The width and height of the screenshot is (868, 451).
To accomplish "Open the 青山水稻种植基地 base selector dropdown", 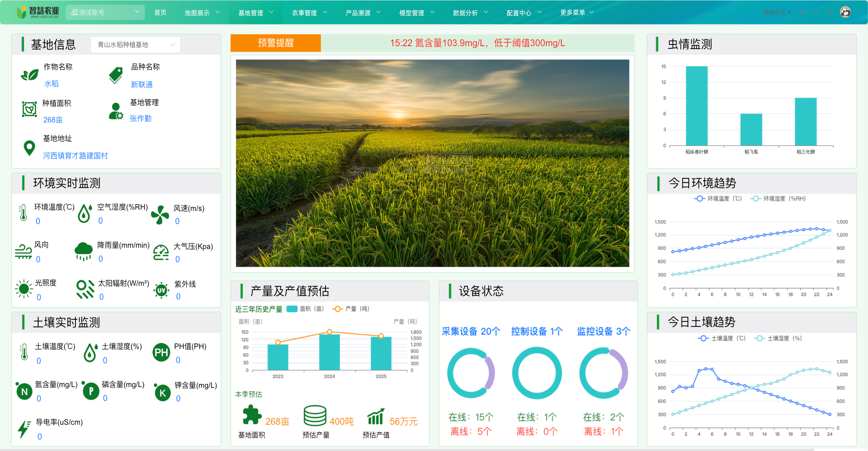I will pos(136,45).
